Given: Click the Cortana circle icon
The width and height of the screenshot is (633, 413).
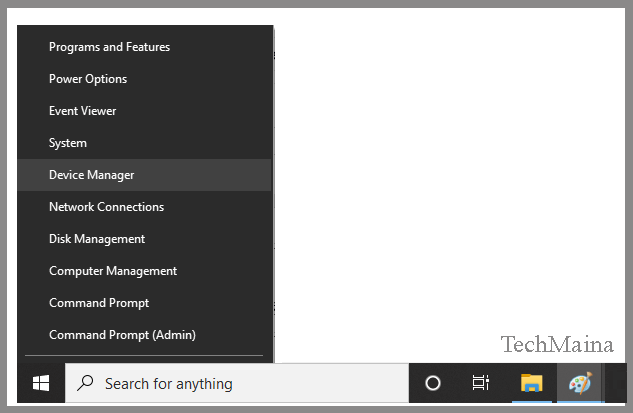Looking at the screenshot, I should tap(433, 383).
